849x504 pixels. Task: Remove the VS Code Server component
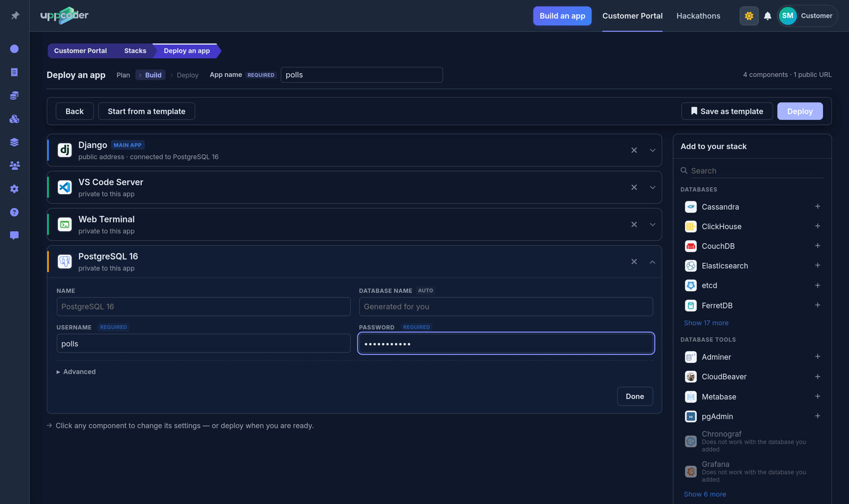click(x=634, y=187)
